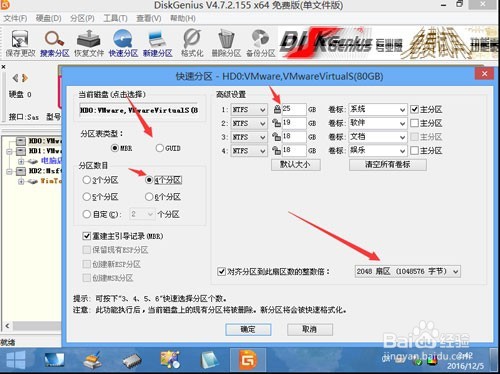The image size is (500, 374).
Task: Open the View (查看) menu
Action: (x=149, y=18)
